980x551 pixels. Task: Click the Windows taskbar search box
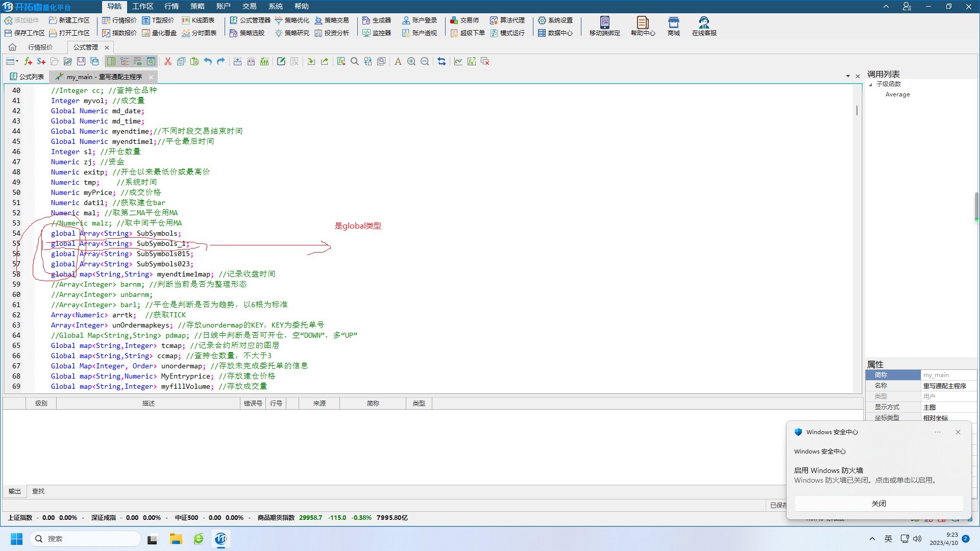[x=85, y=539]
